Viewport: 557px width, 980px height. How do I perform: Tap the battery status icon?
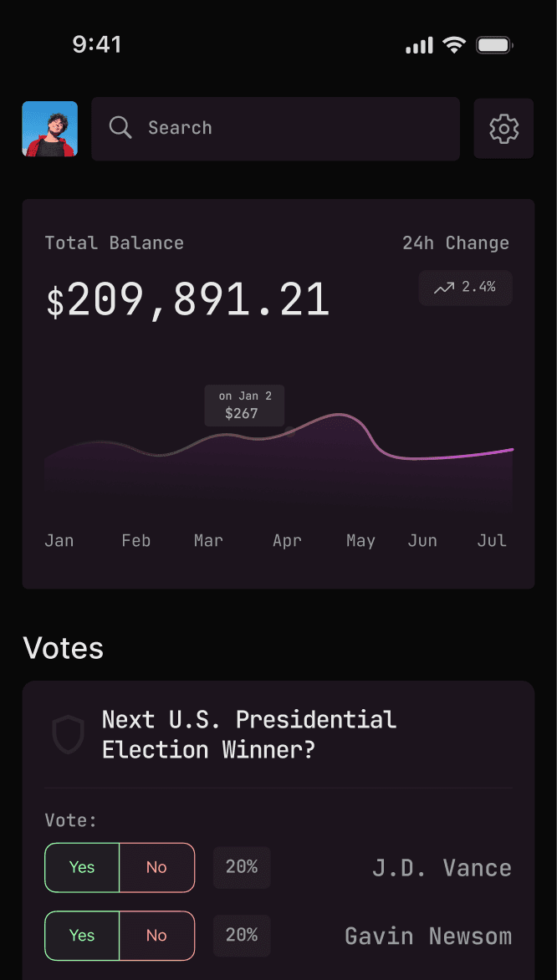click(x=494, y=45)
